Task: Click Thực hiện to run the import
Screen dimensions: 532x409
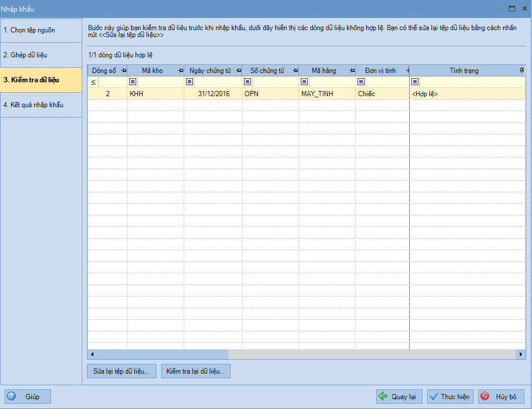Action: [x=450, y=397]
